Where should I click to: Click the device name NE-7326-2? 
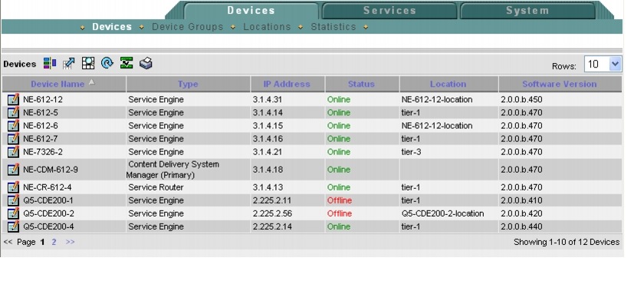click(43, 152)
